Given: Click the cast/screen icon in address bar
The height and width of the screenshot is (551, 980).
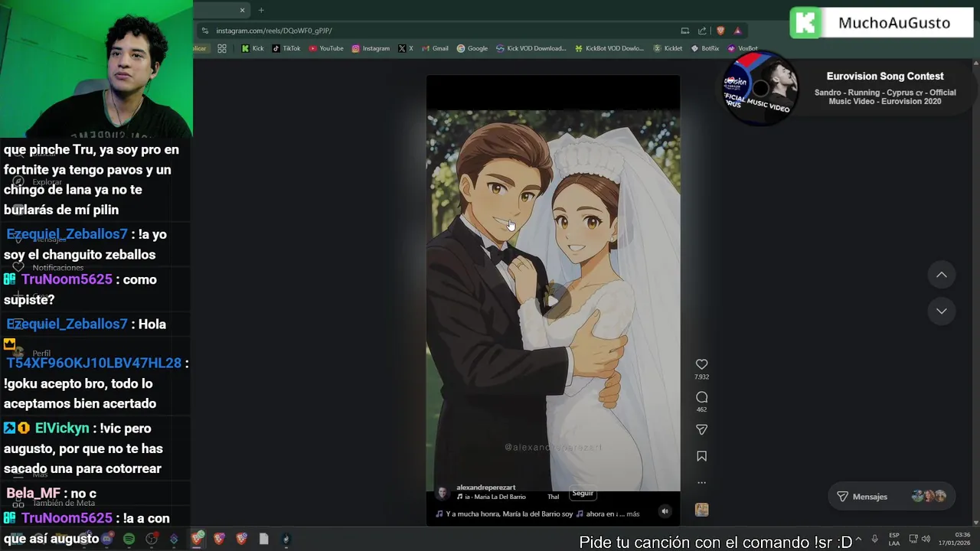Looking at the screenshot, I should point(684,31).
